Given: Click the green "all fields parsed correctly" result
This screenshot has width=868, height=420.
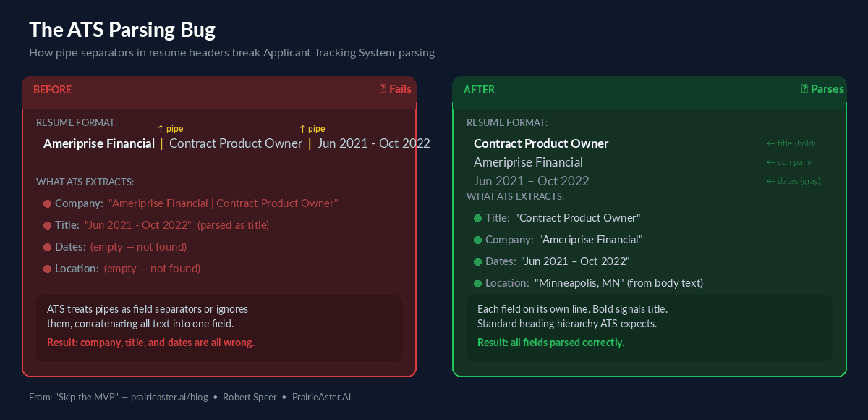Looking at the screenshot, I should click(x=550, y=343).
